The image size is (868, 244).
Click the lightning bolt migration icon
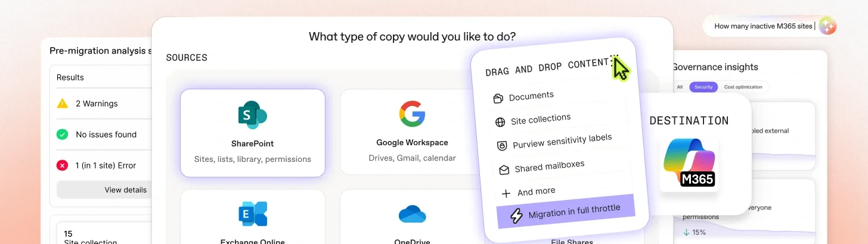516,217
